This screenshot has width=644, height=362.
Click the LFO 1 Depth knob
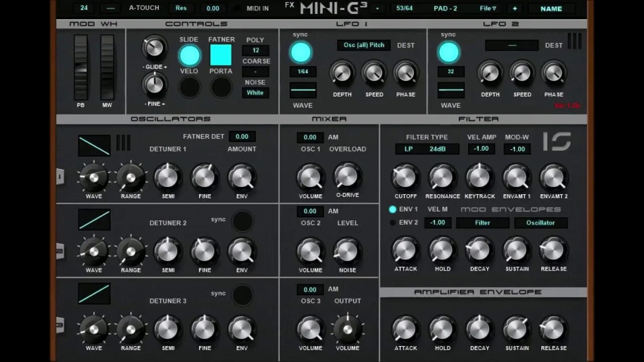coord(342,74)
